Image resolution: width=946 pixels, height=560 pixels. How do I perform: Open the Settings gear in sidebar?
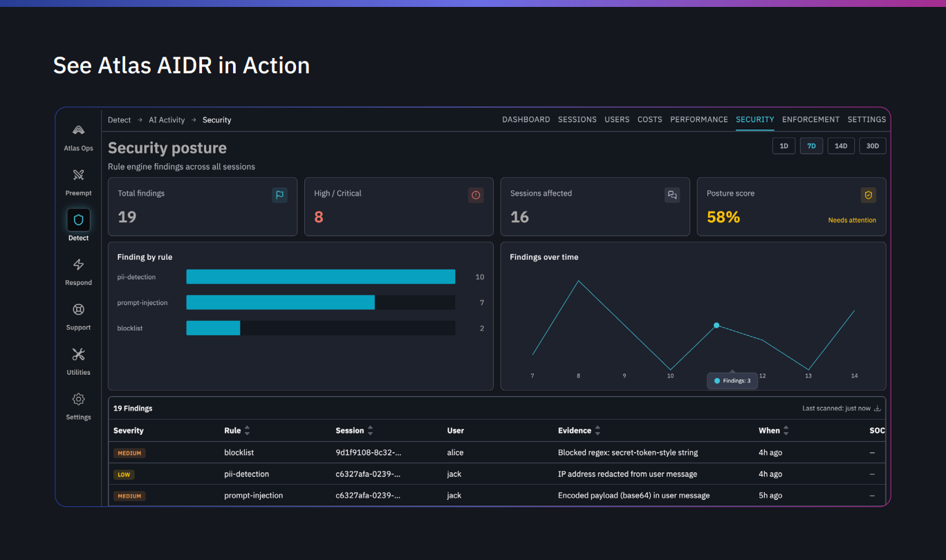78,400
